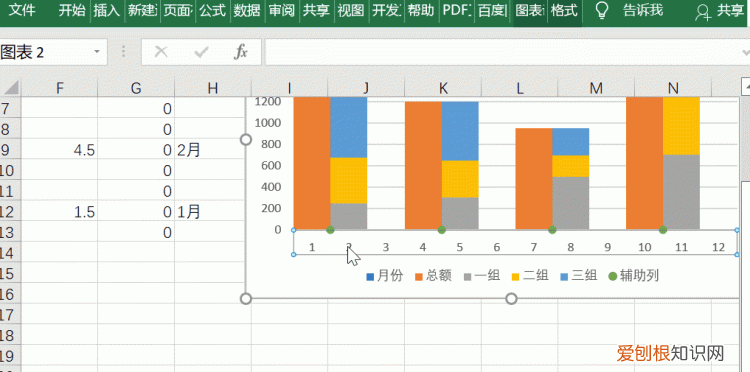Select column G header
The height and width of the screenshot is (372, 750).
pyautogui.click(x=136, y=88)
